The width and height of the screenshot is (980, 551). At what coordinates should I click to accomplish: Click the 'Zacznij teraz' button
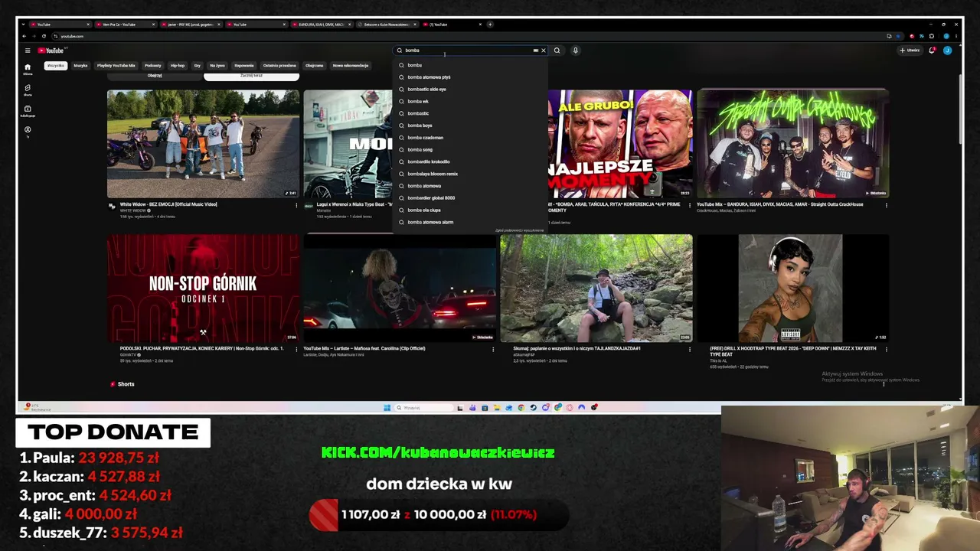[x=251, y=76]
